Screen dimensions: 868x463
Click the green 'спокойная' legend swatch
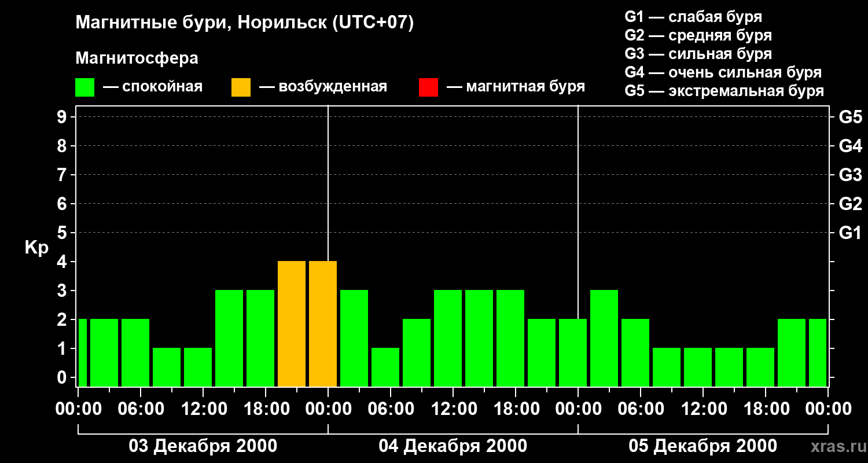pyautogui.click(x=84, y=87)
